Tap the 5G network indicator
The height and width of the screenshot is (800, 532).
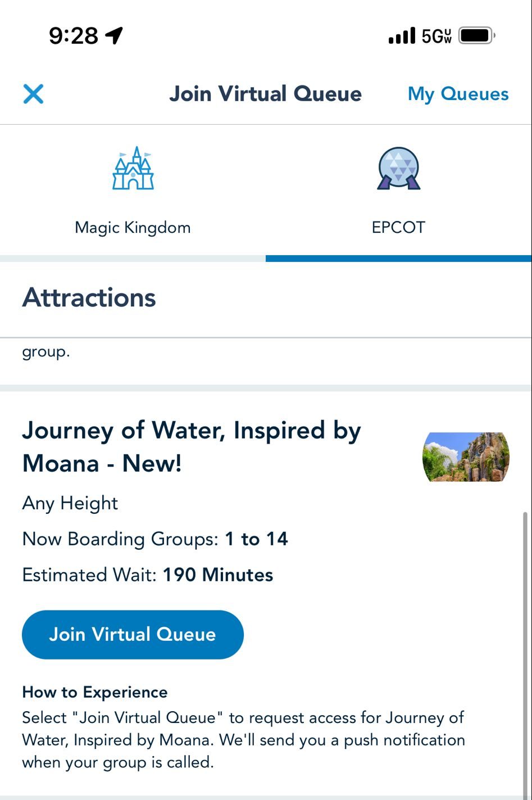pos(436,36)
